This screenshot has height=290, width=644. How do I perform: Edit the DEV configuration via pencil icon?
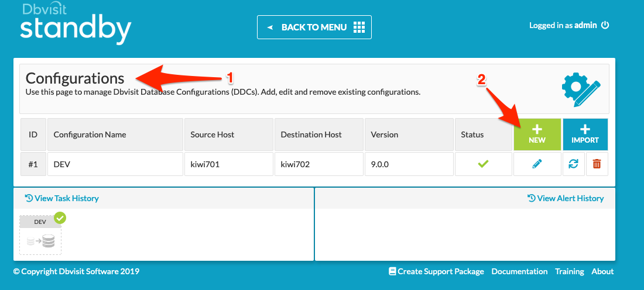tap(537, 164)
